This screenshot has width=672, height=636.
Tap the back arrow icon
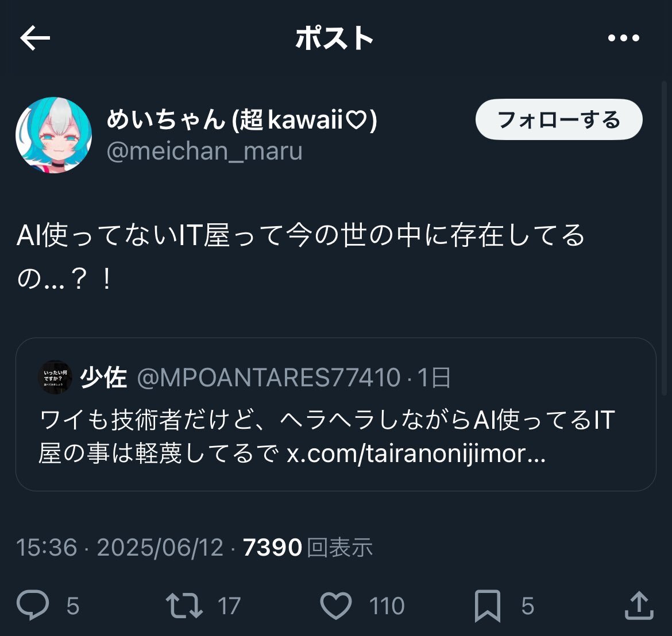pos(35,38)
